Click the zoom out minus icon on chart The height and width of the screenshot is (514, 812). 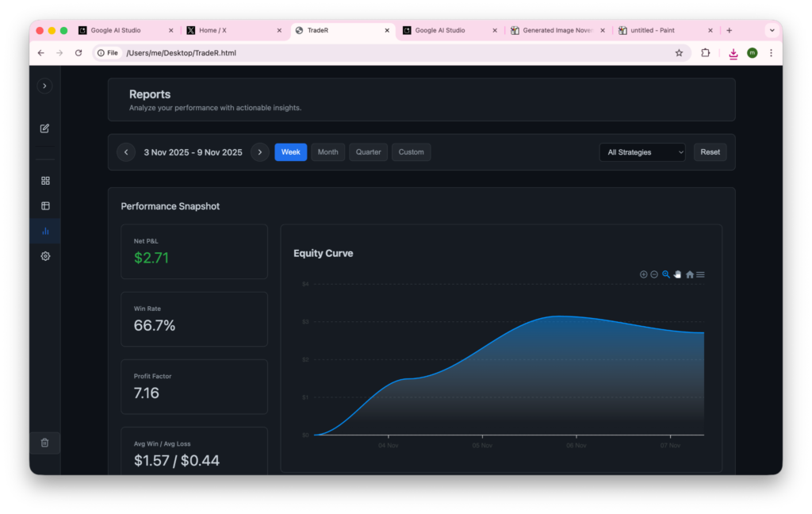tap(654, 274)
